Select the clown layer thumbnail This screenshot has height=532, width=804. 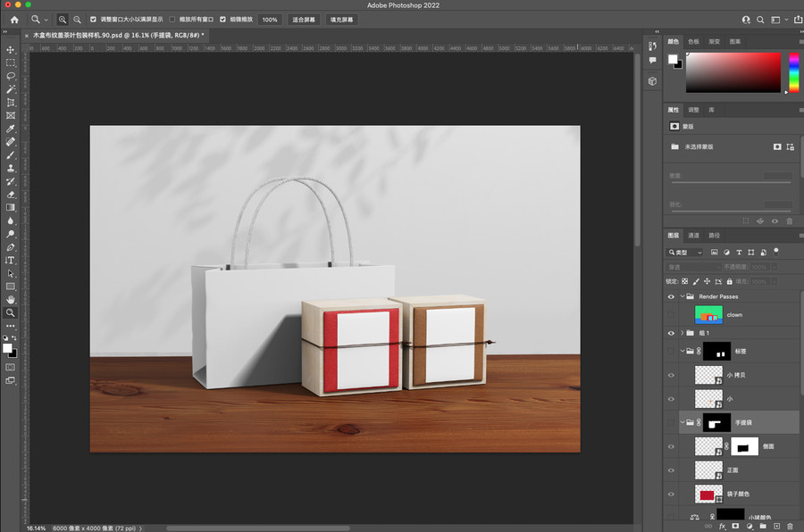coord(708,315)
